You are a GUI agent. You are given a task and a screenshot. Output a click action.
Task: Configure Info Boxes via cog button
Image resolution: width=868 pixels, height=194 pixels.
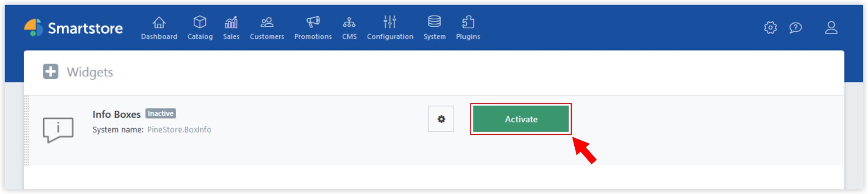pos(441,119)
